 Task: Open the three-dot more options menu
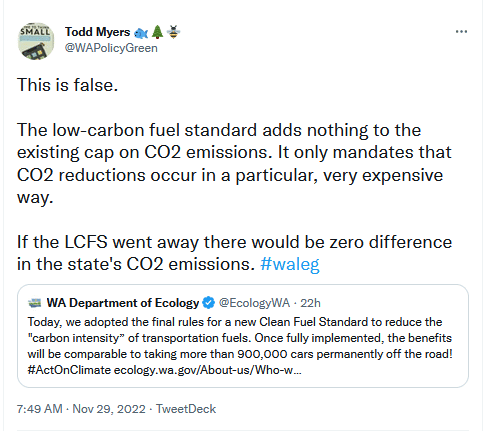pos(461,32)
